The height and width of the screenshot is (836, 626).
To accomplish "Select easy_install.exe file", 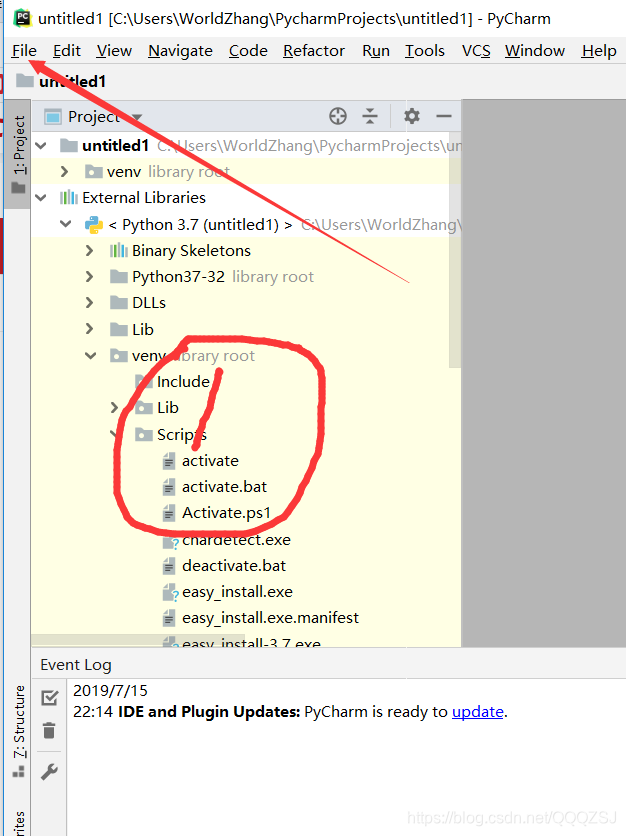I will 237,592.
